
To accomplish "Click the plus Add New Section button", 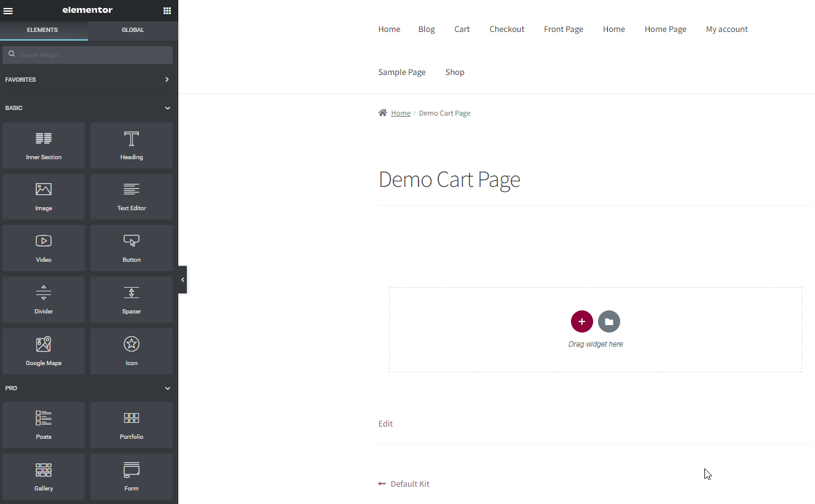I will point(582,321).
